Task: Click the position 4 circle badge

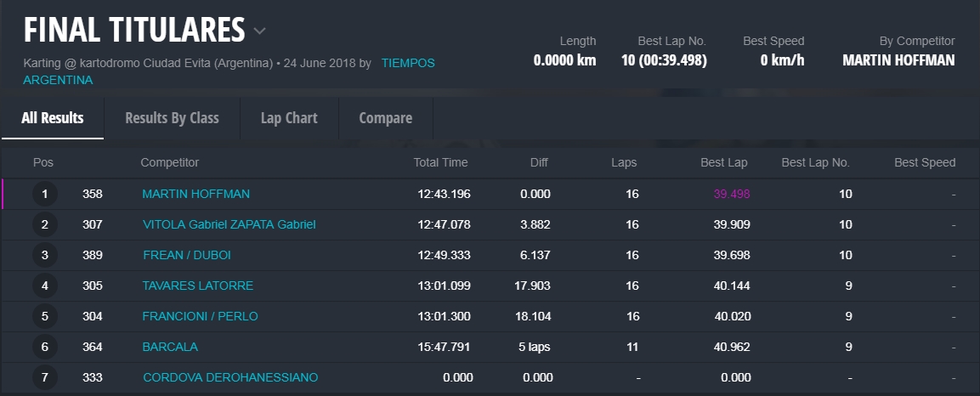Action: (44, 286)
